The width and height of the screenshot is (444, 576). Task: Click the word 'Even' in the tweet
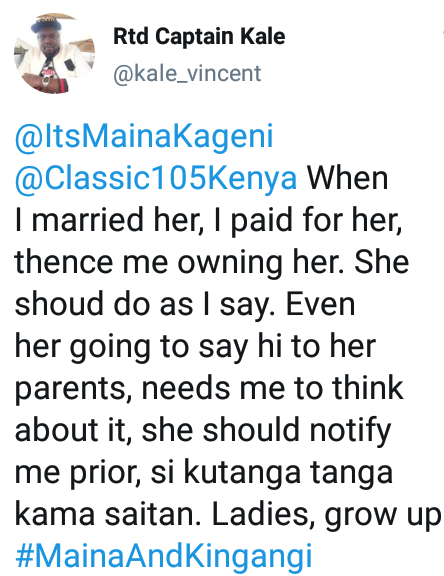tap(321, 304)
